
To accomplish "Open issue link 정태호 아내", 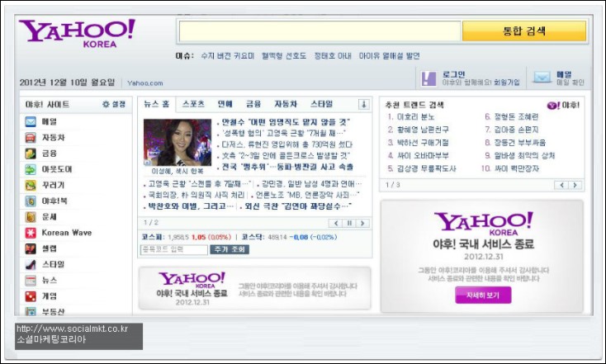I will 333,56.
